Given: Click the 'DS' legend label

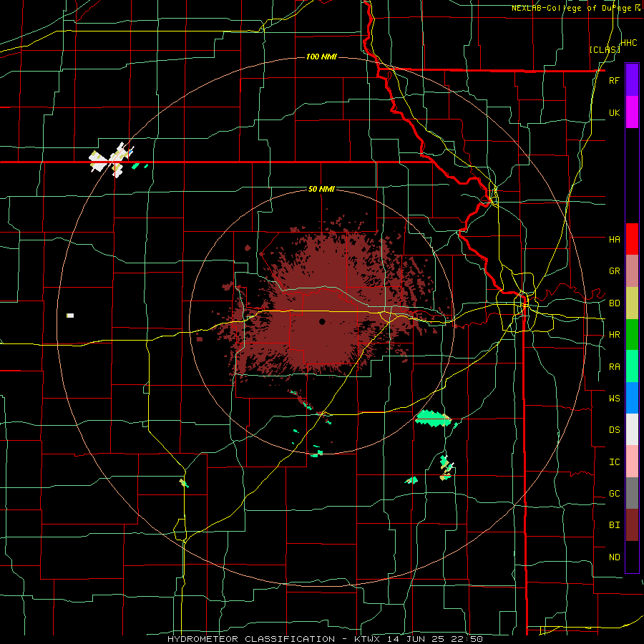Looking at the screenshot, I should (614, 430).
